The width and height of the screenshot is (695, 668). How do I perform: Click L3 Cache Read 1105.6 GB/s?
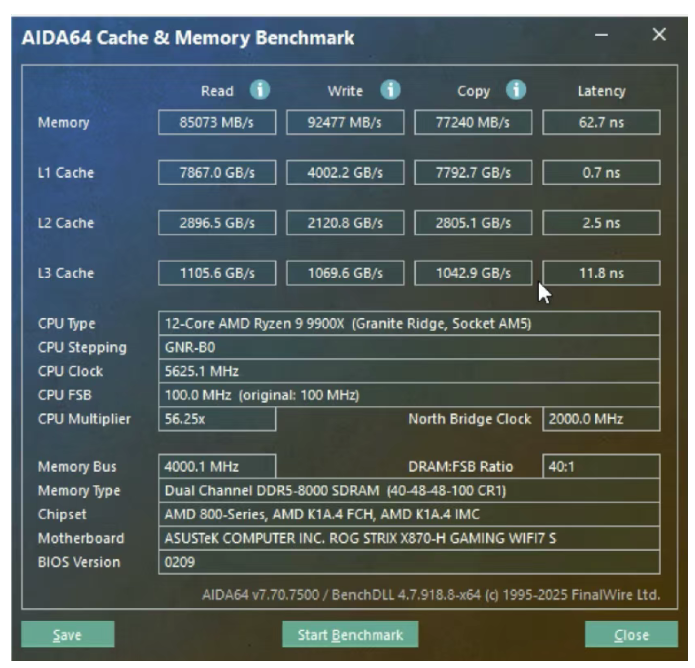tap(217, 273)
